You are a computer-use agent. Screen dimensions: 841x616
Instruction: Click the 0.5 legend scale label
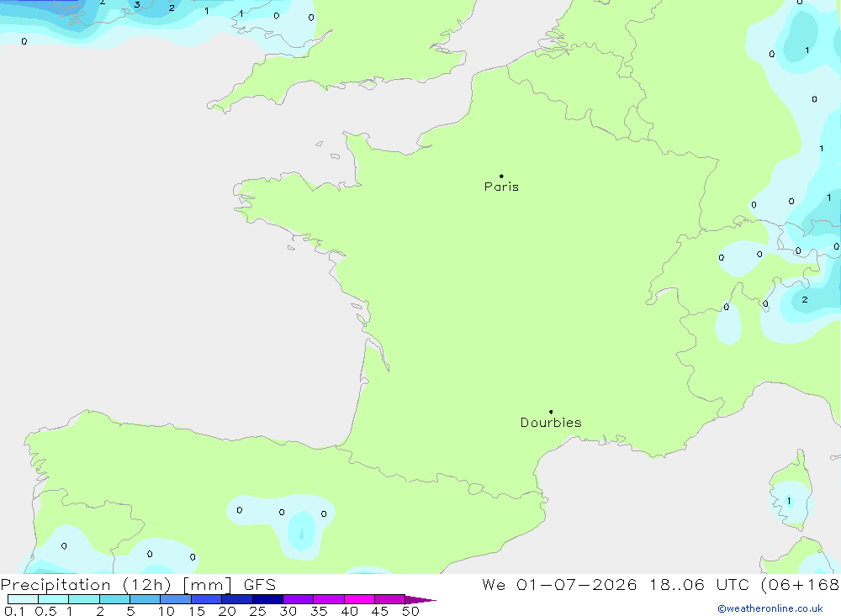point(45,611)
